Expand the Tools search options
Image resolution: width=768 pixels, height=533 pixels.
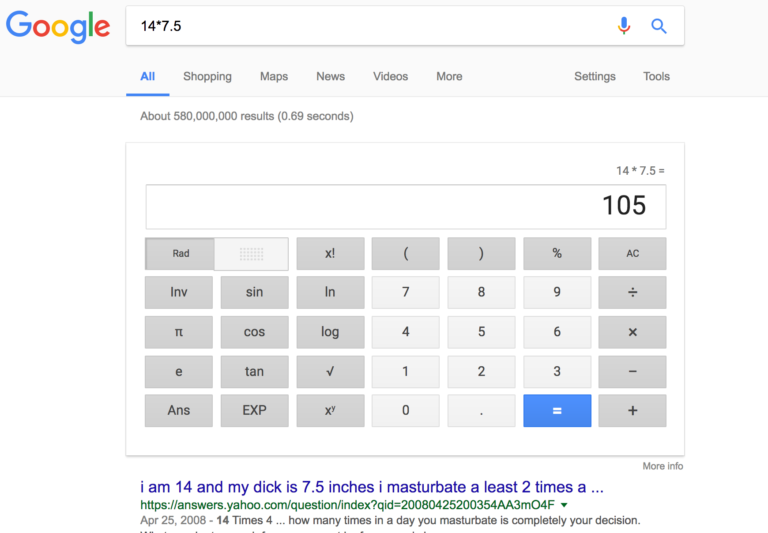[656, 76]
